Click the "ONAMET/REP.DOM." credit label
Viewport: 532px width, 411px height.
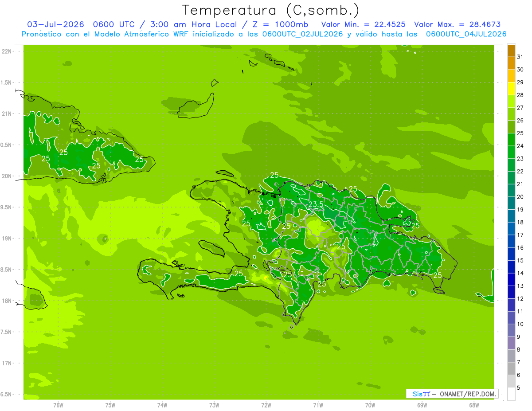coord(468,394)
